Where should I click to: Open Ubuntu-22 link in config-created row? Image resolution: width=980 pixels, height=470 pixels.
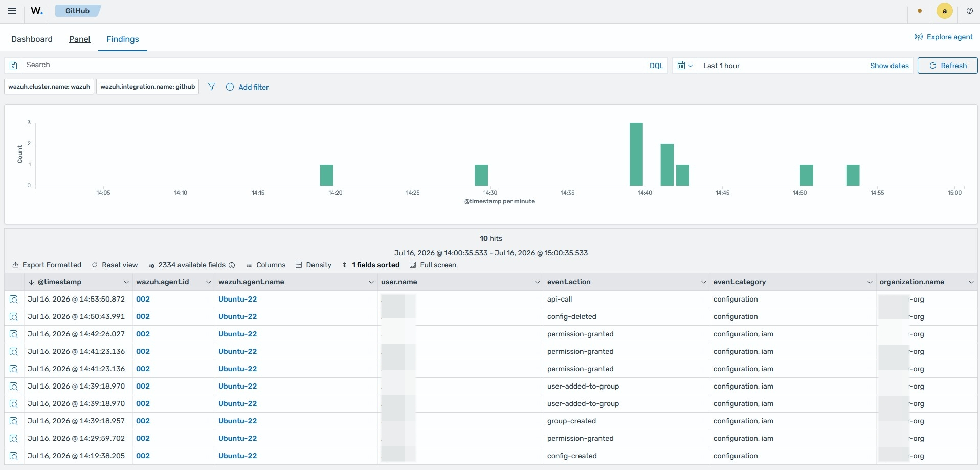pos(237,456)
